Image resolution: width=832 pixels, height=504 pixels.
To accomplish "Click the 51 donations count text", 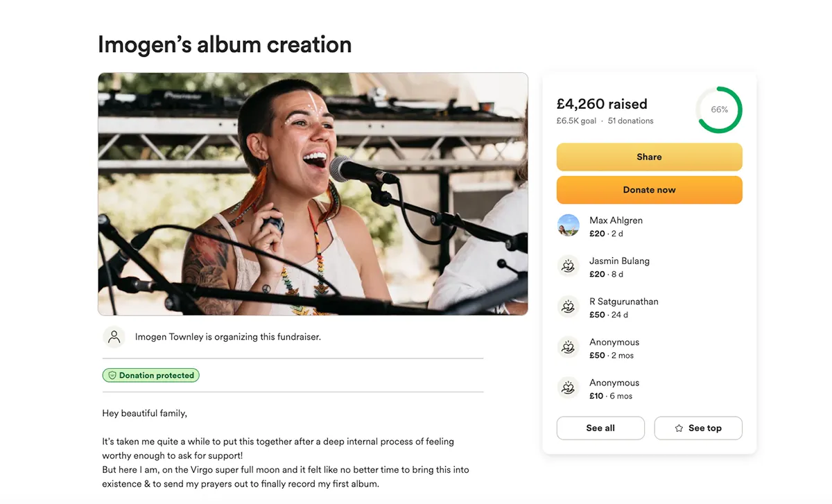I will click(631, 121).
